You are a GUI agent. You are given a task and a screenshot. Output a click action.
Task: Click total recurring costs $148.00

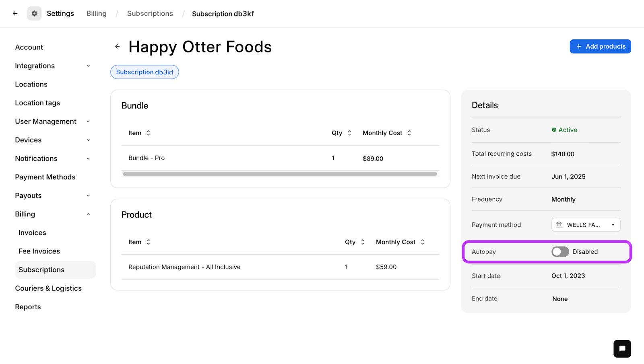click(x=563, y=154)
